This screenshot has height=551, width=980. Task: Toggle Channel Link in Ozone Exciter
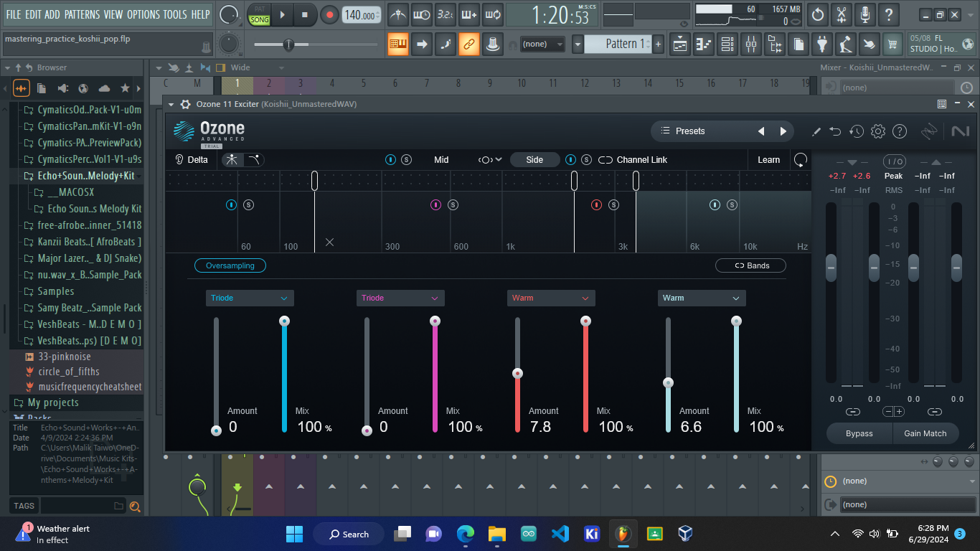[x=633, y=160]
